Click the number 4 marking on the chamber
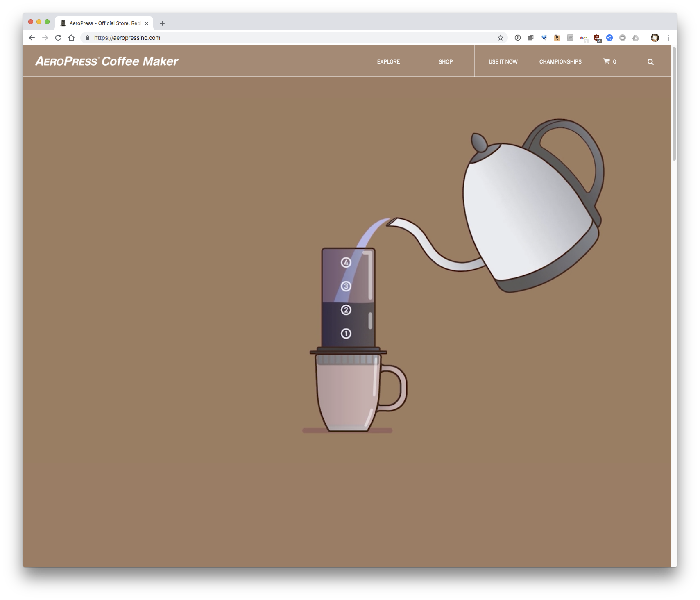This screenshot has height=600, width=700. tap(346, 262)
